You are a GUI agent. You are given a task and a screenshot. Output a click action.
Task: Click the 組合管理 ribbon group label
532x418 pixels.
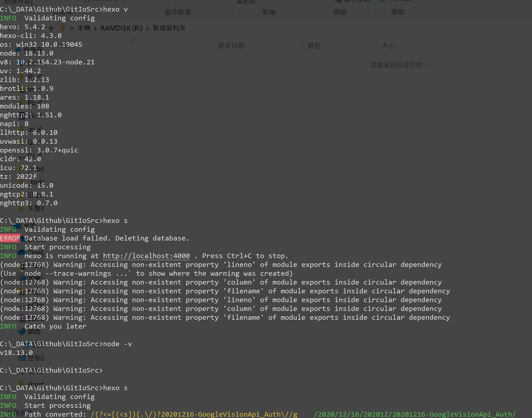click(178, 12)
